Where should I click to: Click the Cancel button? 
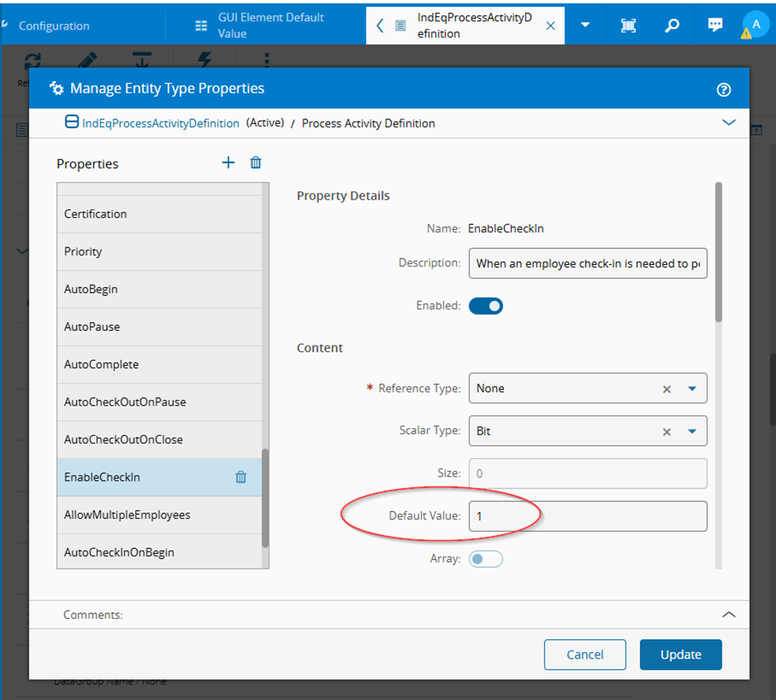[585, 655]
